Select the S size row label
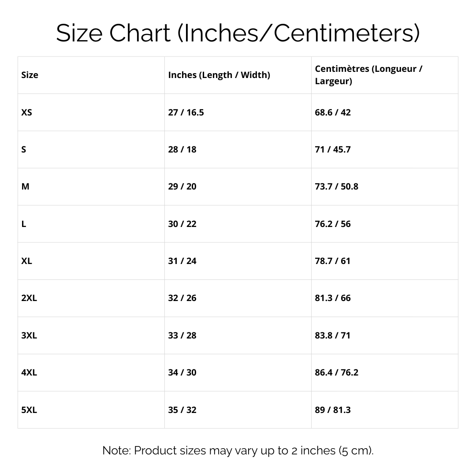Screen dimensions: 476x476 (x=24, y=149)
